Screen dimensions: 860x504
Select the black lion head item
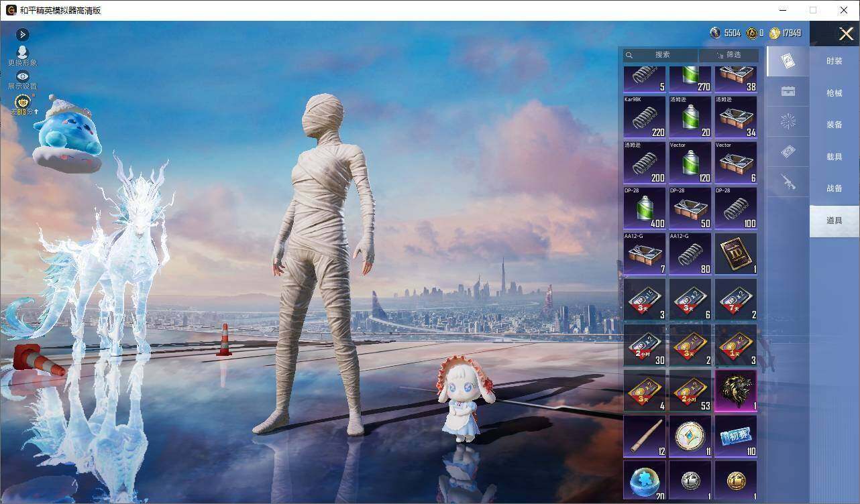[x=736, y=390]
